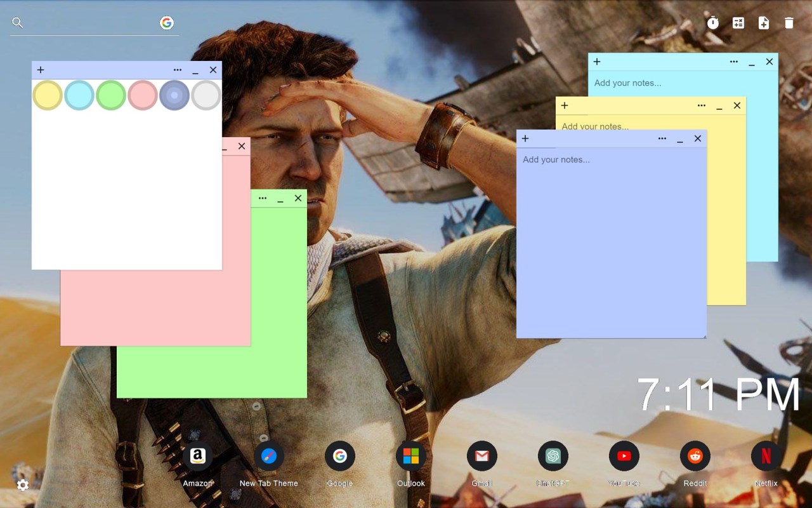This screenshot has width=812, height=508.
Task: Pick the pink color for the note
Action: [x=143, y=95]
